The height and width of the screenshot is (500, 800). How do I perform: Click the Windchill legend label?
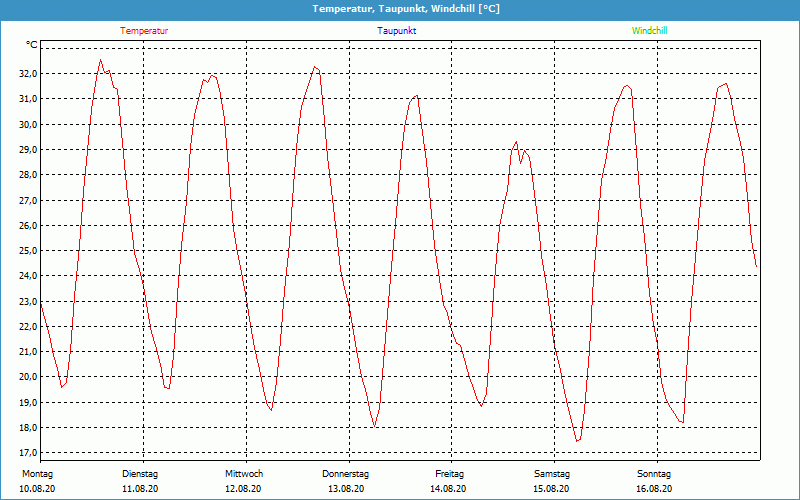649,31
